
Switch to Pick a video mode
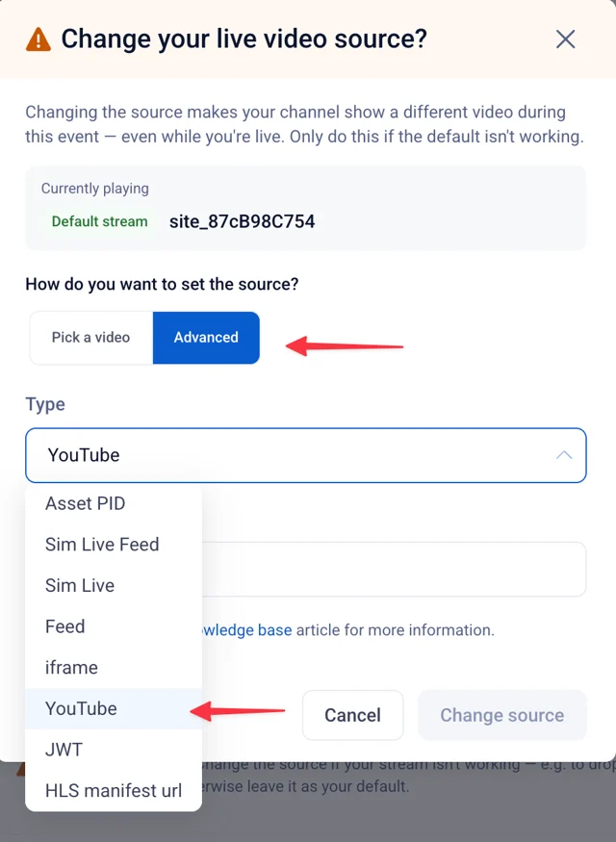pyautogui.click(x=90, y=337)
